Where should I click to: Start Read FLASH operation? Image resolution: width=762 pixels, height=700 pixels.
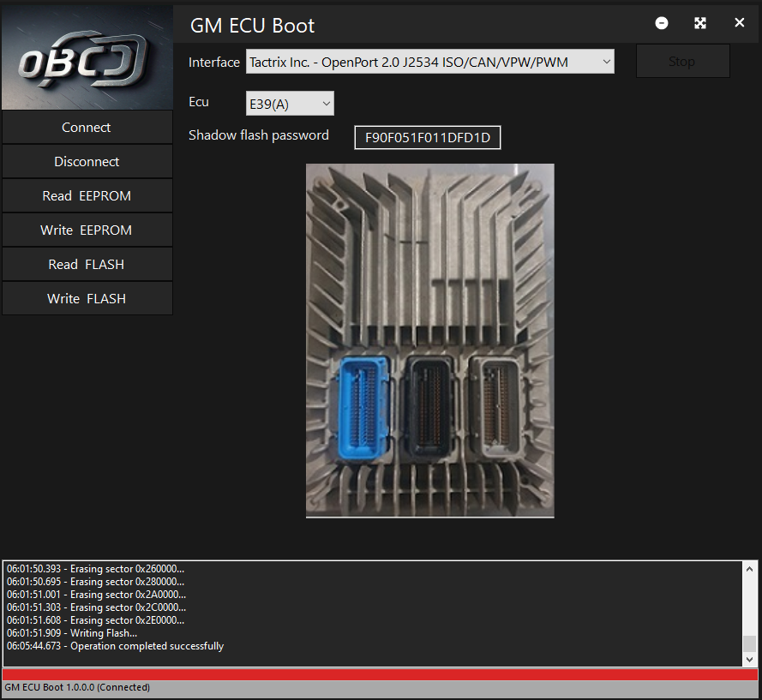(87, 264)
